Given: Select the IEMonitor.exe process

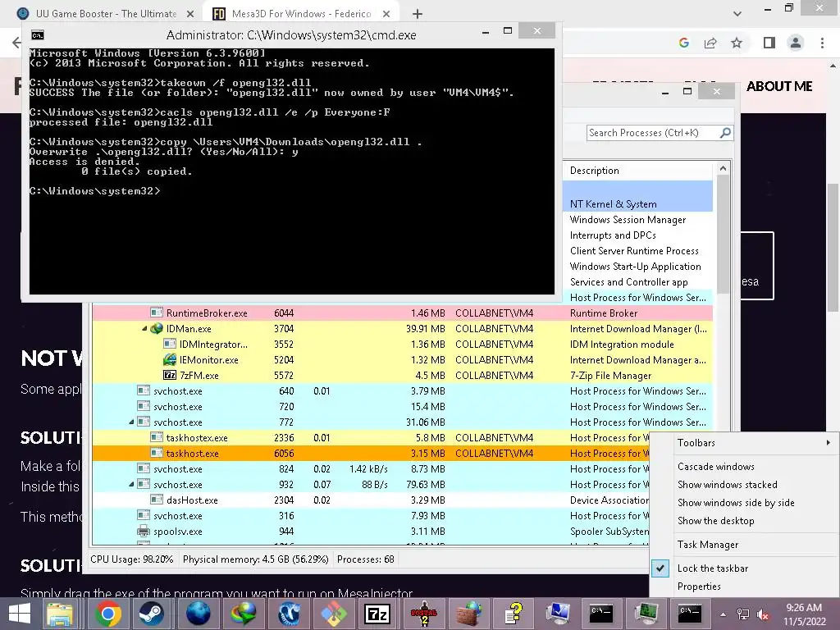Looking at the screenshot, I should click(x=402, y=360).
